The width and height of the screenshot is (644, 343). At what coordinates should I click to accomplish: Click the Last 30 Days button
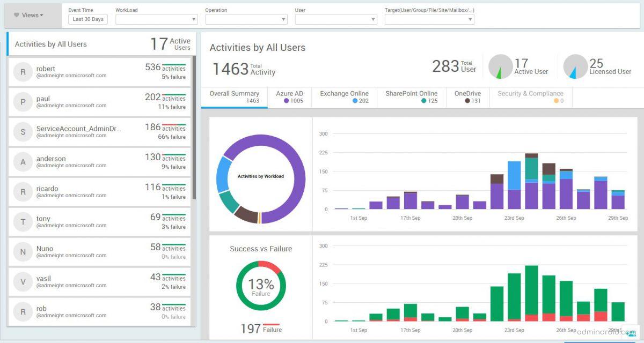point(88,19)
